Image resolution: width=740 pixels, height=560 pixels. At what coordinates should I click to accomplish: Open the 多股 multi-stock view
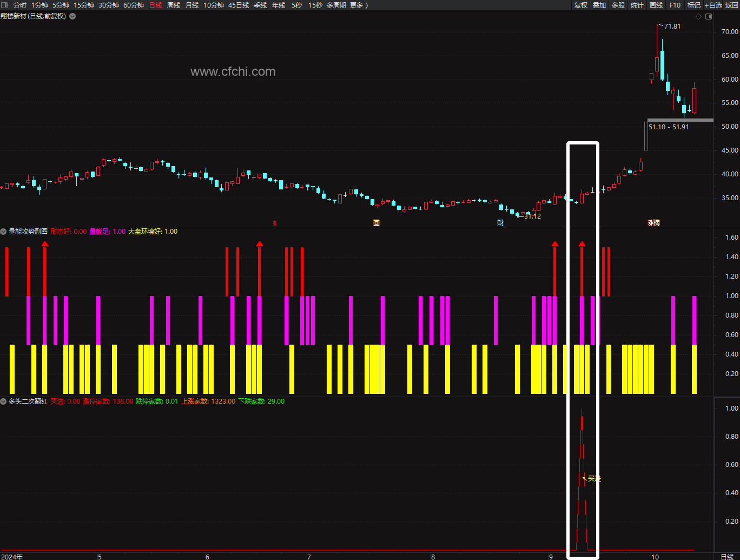pos(618,5)
